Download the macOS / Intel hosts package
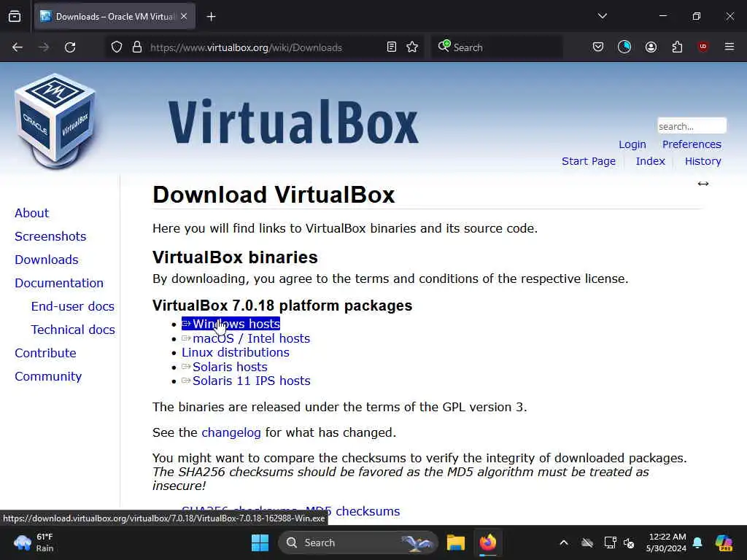The width and height of the screenshot is (747, 560). pos(246,338)
